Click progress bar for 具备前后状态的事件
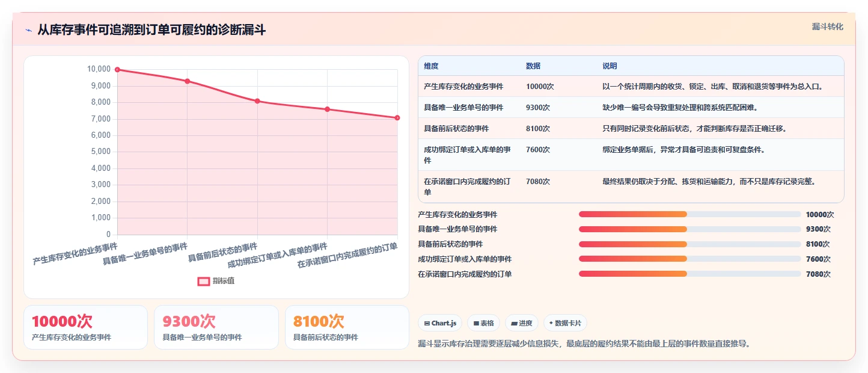 tap(689, 244)
